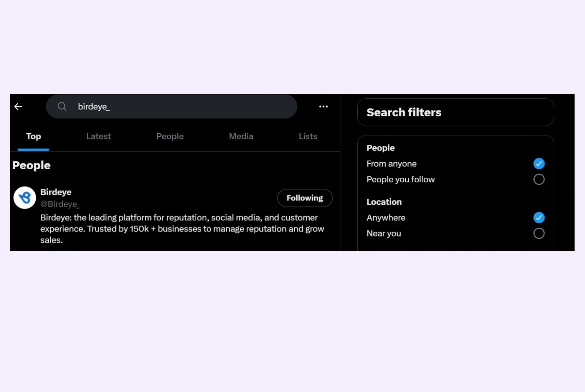Select the Top tab
This screenshot has height=392, width=585.
[33, 136]
